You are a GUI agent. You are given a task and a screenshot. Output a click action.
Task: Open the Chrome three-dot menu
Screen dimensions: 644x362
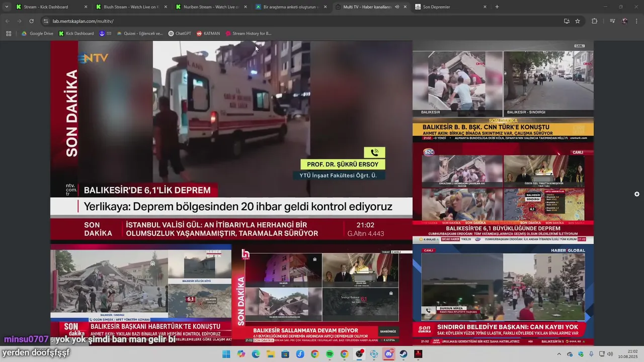pos(636,21)
